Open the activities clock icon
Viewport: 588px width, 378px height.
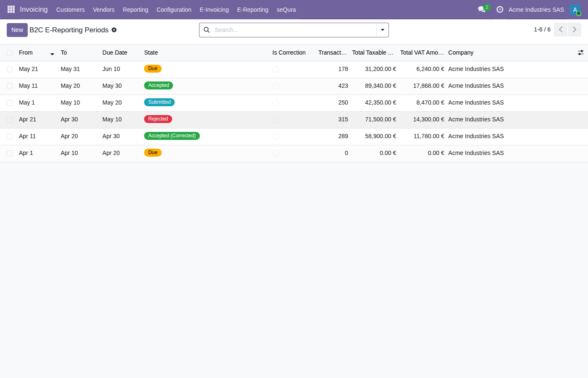500,9
